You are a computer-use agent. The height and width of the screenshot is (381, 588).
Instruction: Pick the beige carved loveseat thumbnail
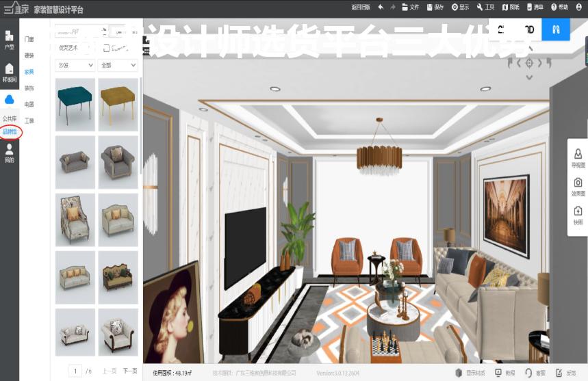tap(118, 220)
